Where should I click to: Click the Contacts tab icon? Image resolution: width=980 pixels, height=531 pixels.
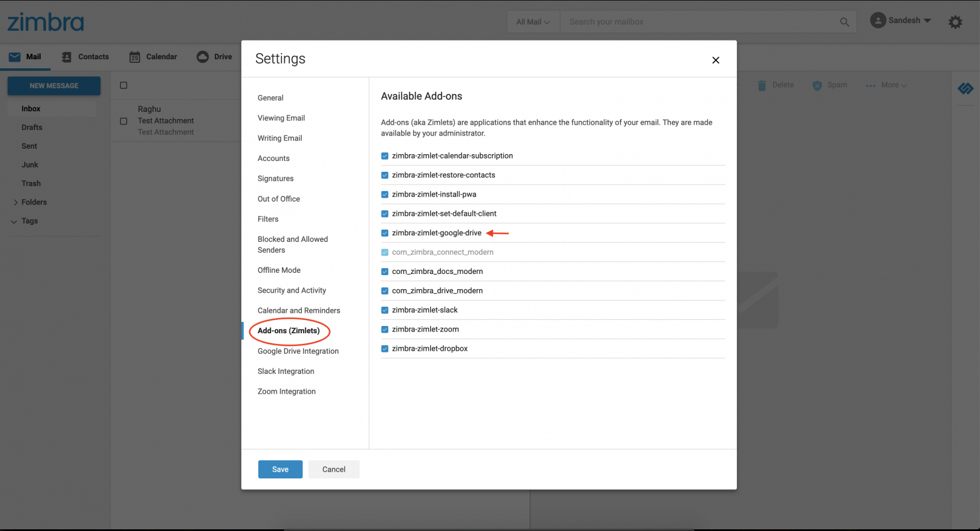click(x=67, y=57)
